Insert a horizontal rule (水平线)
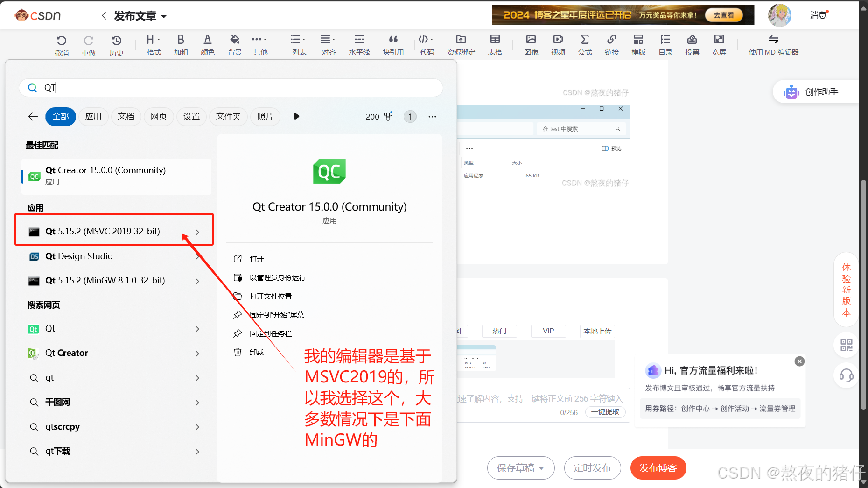 (359, 45)
